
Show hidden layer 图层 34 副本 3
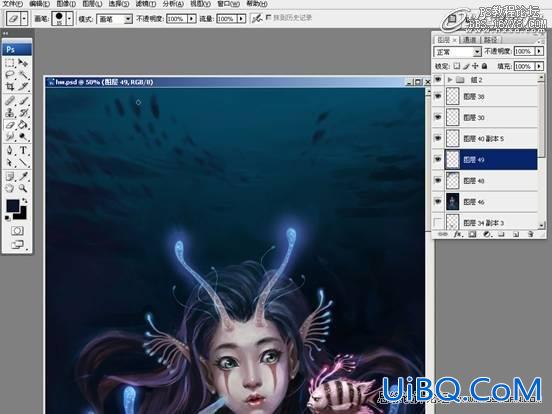click(438, 222)
